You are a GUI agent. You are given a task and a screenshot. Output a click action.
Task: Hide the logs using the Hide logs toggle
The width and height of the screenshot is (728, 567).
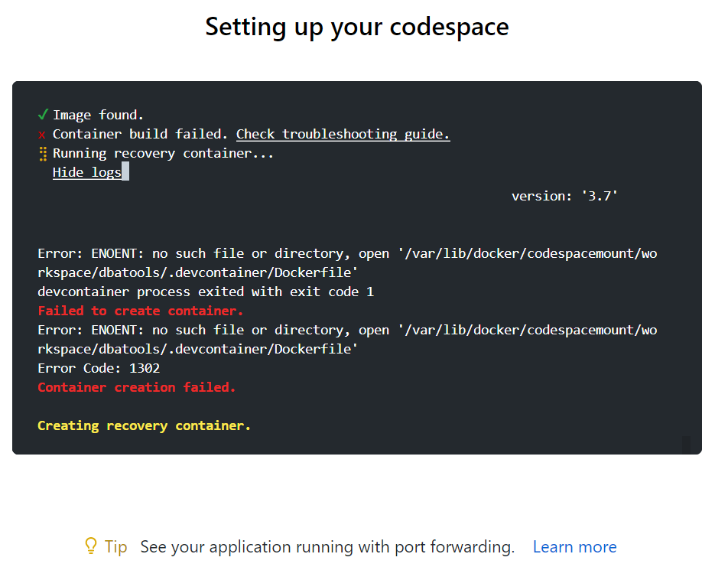(86, 171)
